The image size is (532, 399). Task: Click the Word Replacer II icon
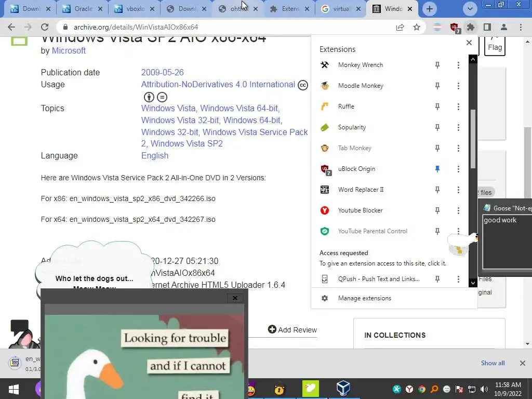coord(325,190)
